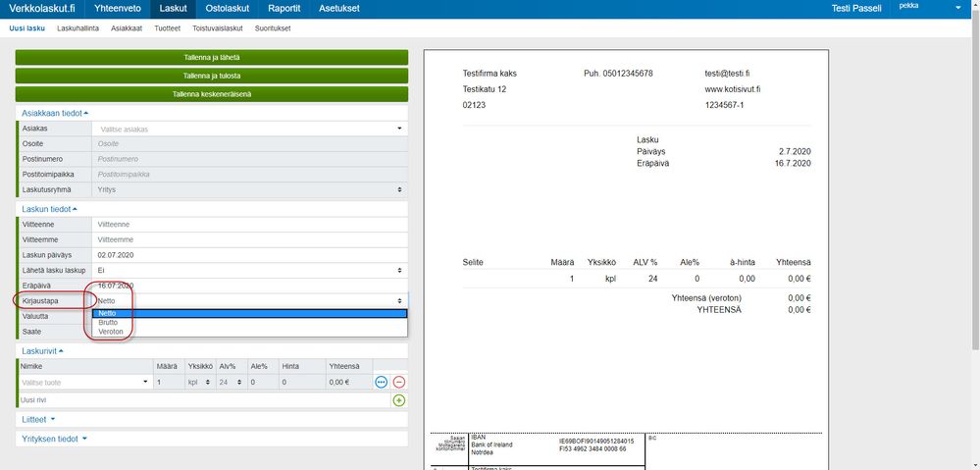Click YHTEENSÄ total in preview
This screenshot has height=470, width=980.
point(719,310)
